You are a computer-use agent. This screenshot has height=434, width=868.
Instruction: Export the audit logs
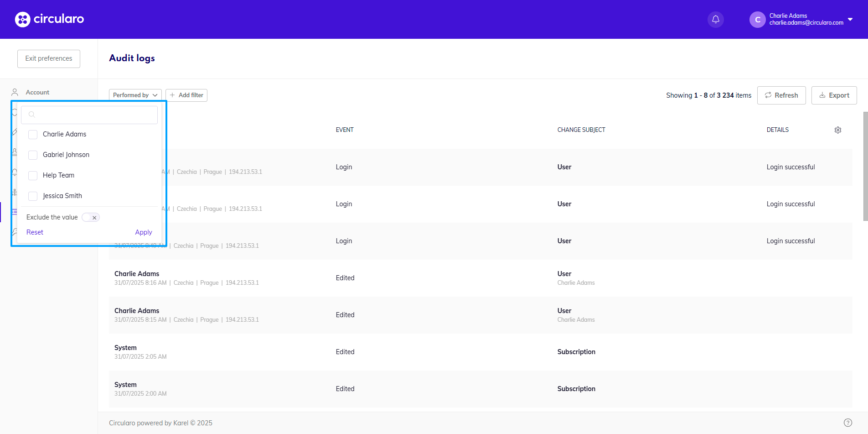pyautogui.click(x=834, y=95)
